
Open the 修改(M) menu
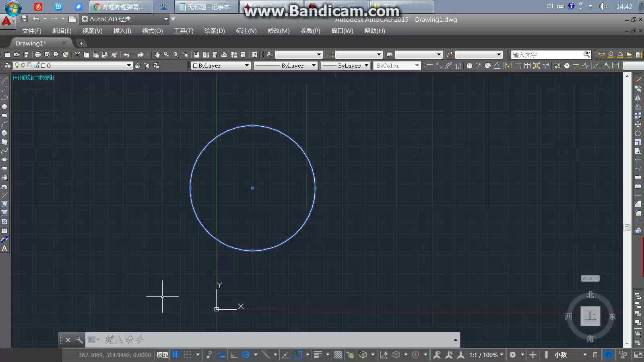tap(279, 31)
